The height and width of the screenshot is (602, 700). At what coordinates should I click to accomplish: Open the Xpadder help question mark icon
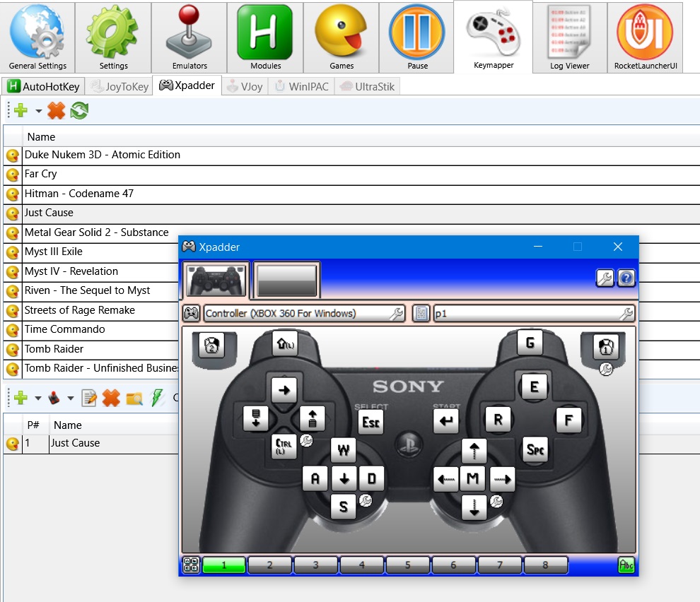(626, 278)
